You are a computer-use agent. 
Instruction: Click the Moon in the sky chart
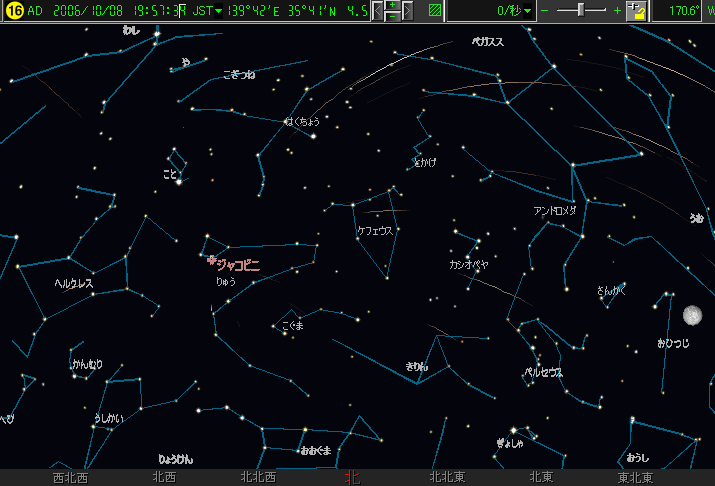pyautogui.click(x=691, y=316)
